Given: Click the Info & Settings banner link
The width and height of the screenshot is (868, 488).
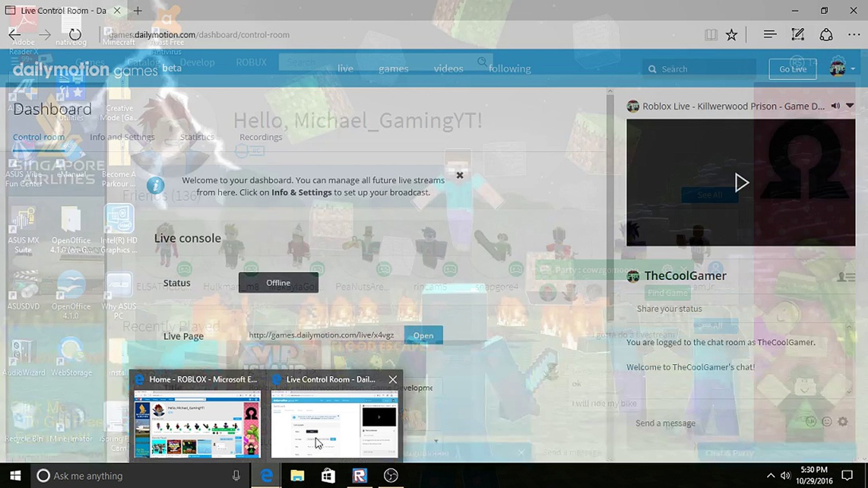Looking at the screenshot, I should pos(302,192).
